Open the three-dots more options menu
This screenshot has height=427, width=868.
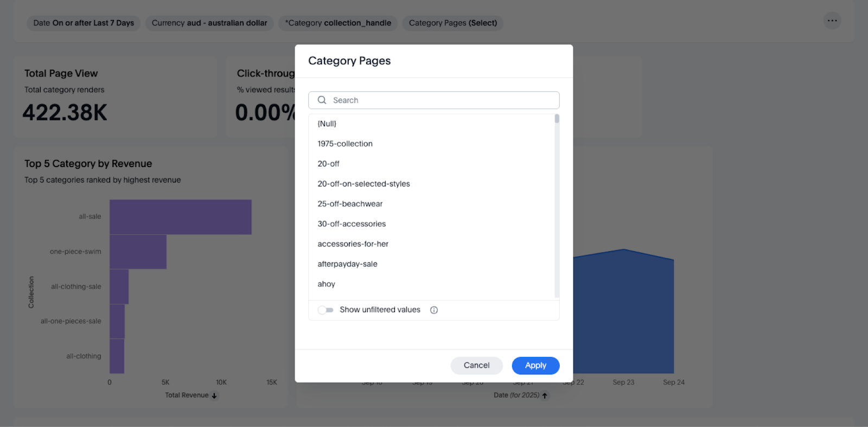pos(832,21)
